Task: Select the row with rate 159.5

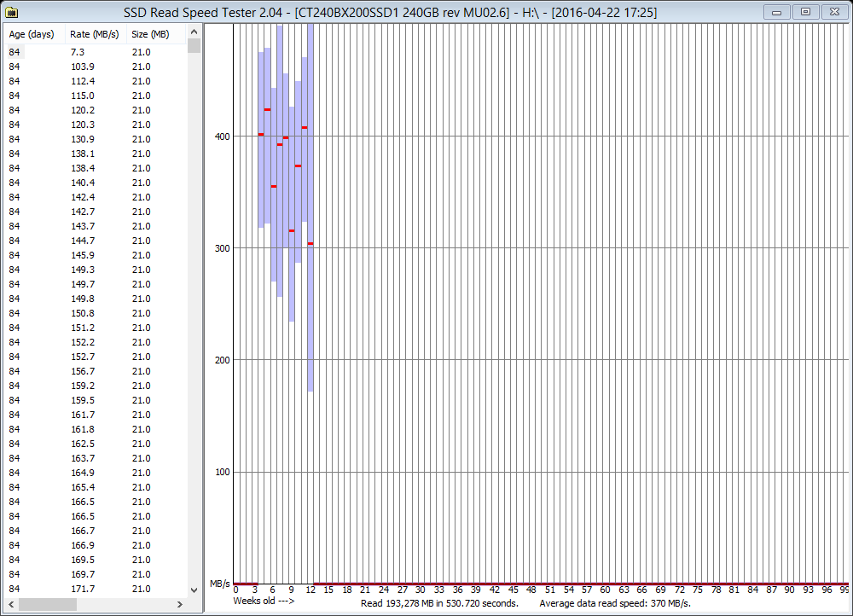Action: [96, 400]
